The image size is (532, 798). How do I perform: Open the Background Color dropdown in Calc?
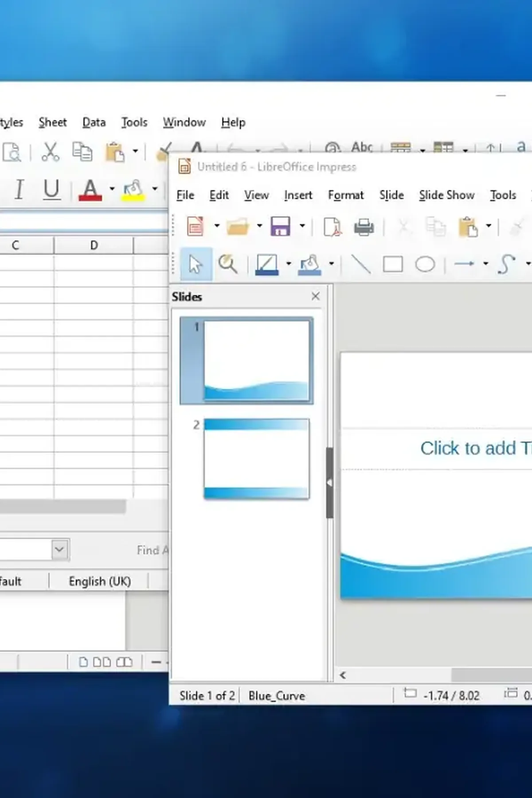(x=155, y=189)
